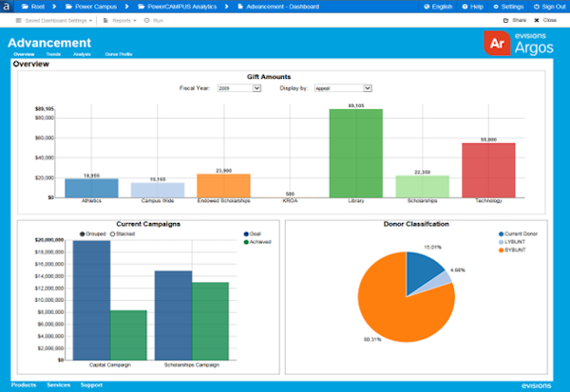Select the Grouped radio button
The width and height of the screenshot is (570, 392).
click(82, 233)
